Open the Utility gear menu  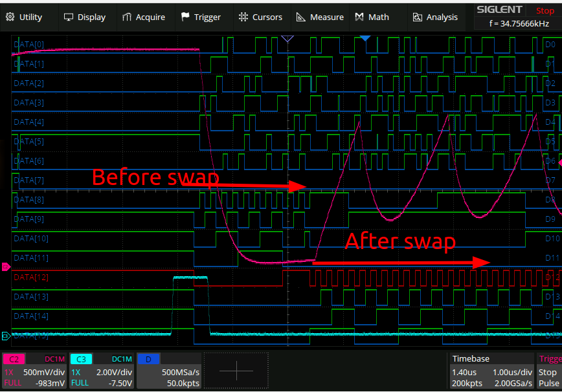(10, 17)
